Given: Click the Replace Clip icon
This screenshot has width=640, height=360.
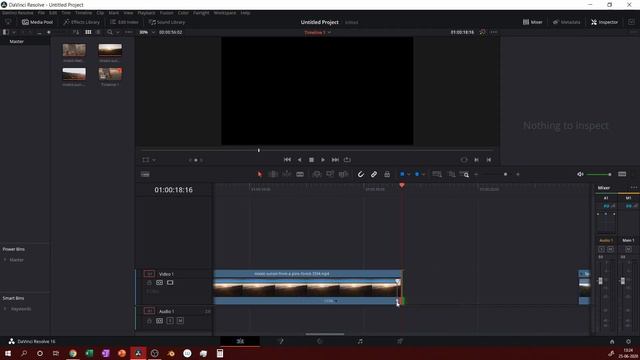Looking at the screenshot, I should 343,174.
